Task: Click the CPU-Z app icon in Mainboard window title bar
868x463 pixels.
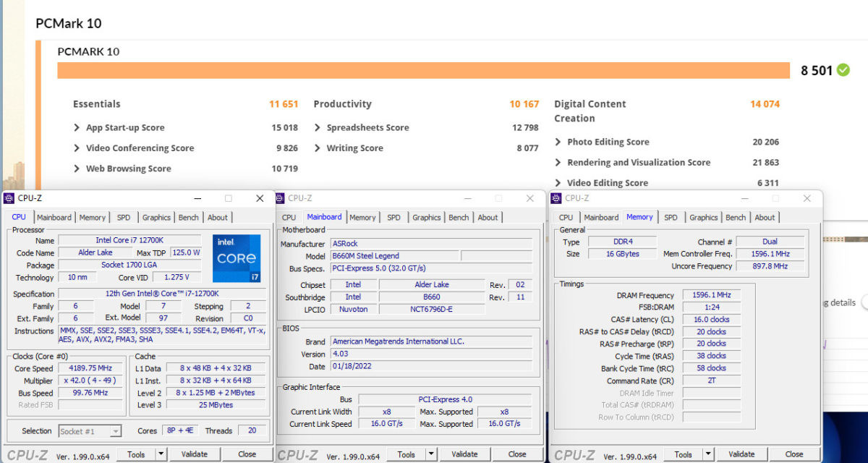Action: tap(281, 198)
